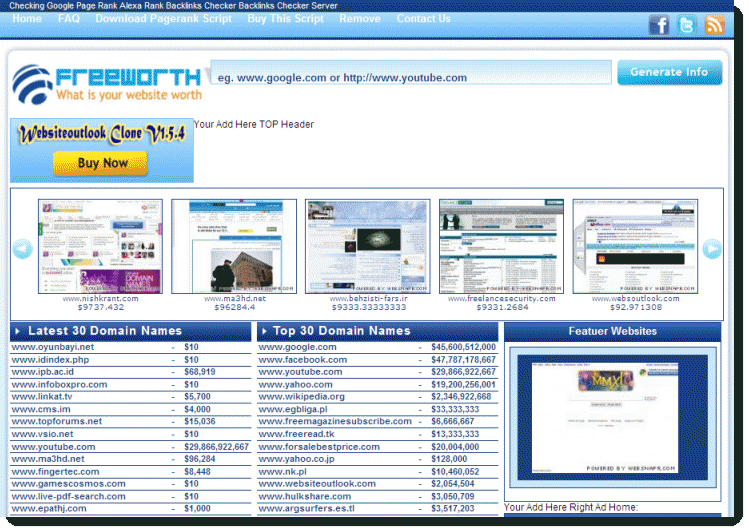This screenshot has height=532, width=749.
Task: Open www.linkat.tv link
Action: tap(42, 397)
